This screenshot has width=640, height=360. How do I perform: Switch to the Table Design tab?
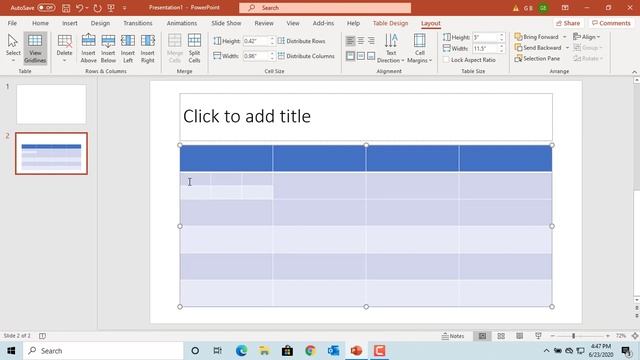(390, 23)
